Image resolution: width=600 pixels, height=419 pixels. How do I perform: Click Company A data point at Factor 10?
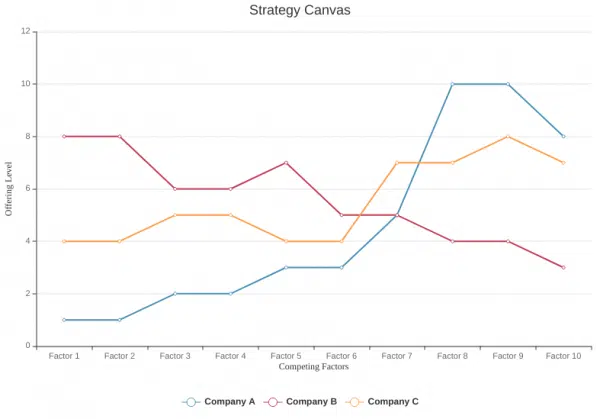(x=563, y=136)
